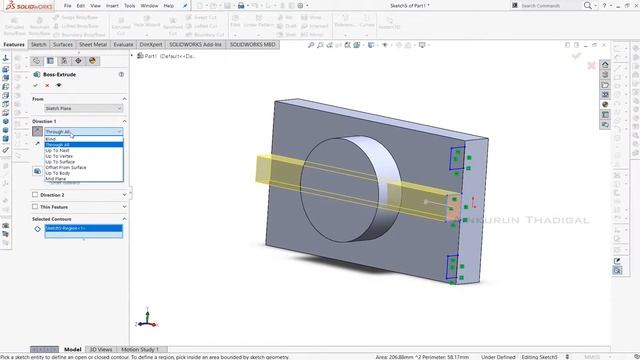Click the top view-orientation cube in left toolbar

[x=6, y=69]
